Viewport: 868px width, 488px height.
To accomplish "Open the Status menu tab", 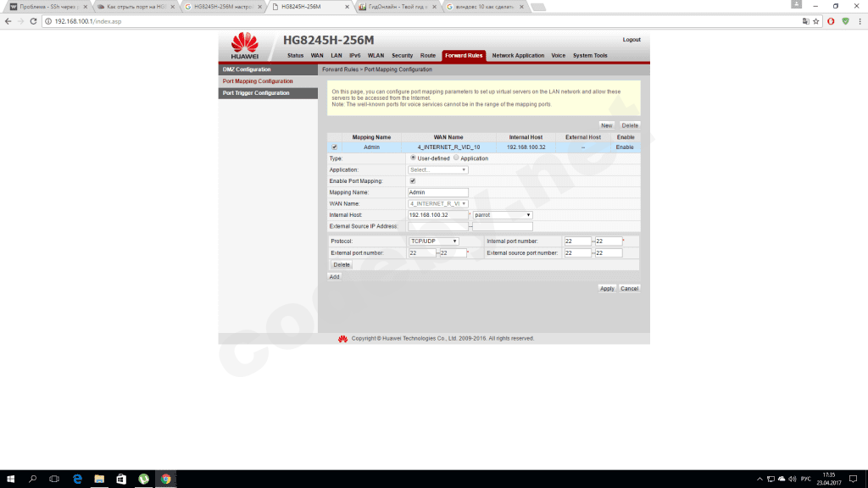I will [x=295, y=55].
